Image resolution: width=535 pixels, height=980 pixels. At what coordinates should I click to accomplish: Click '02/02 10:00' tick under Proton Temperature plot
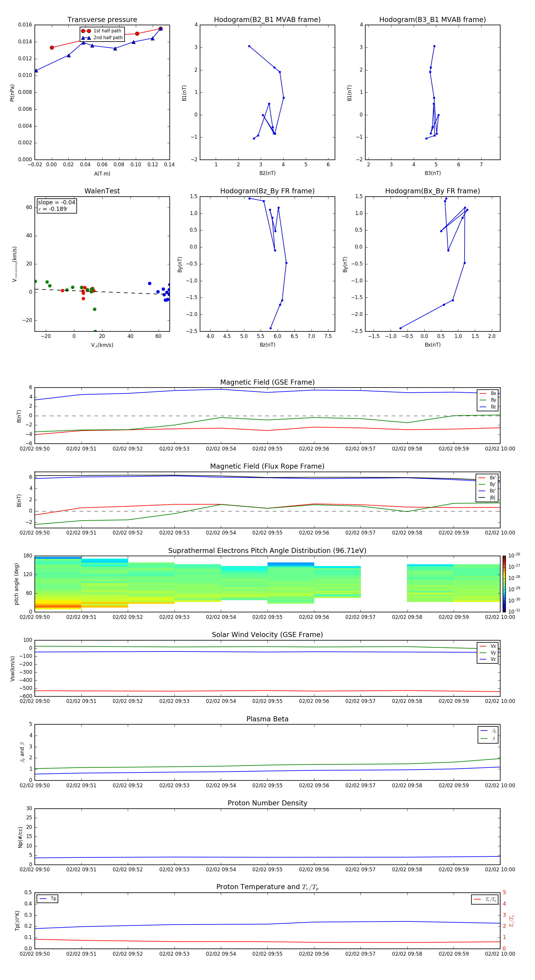500,954
